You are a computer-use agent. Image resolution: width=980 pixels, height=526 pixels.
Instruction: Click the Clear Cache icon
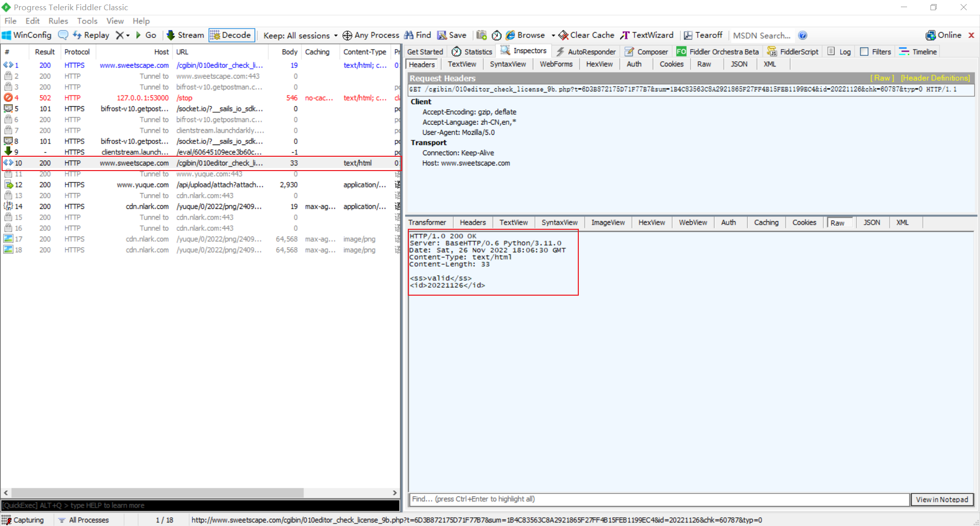pos(563,35)
